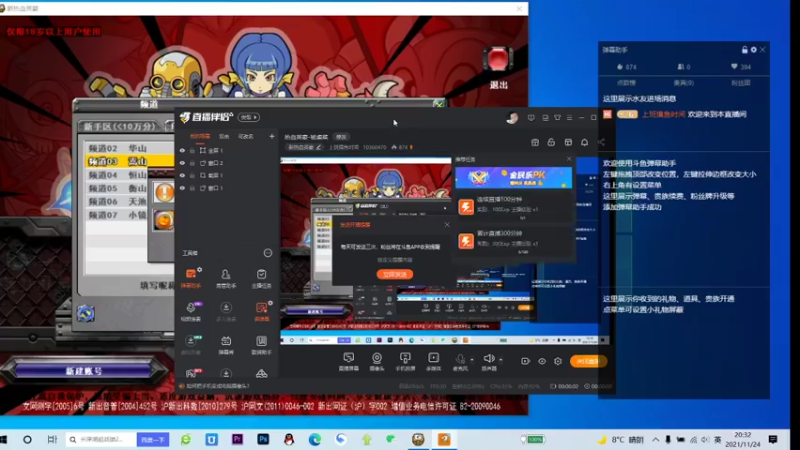Select the fan group tab in the danmaku assistant
Screen dimensions: 800x450
pos(741,83)
